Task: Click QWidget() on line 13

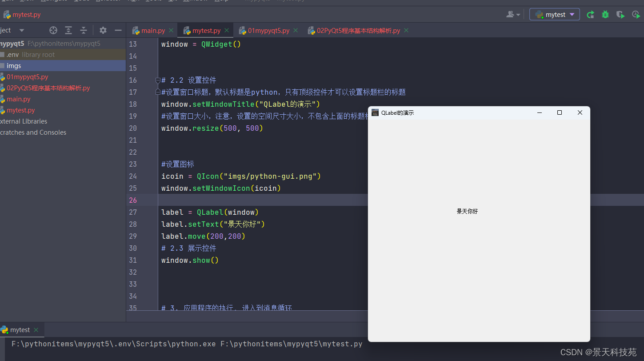Action: (x=221, y=44)
